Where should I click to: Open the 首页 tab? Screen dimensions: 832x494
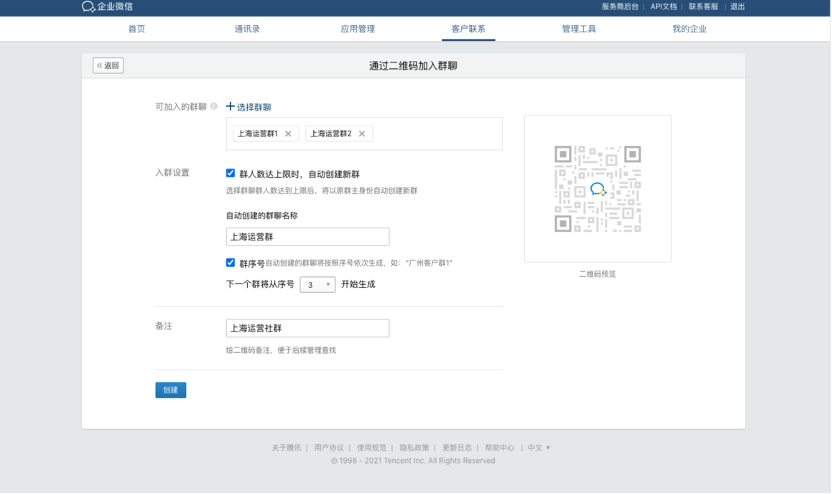tap(137, 29)
